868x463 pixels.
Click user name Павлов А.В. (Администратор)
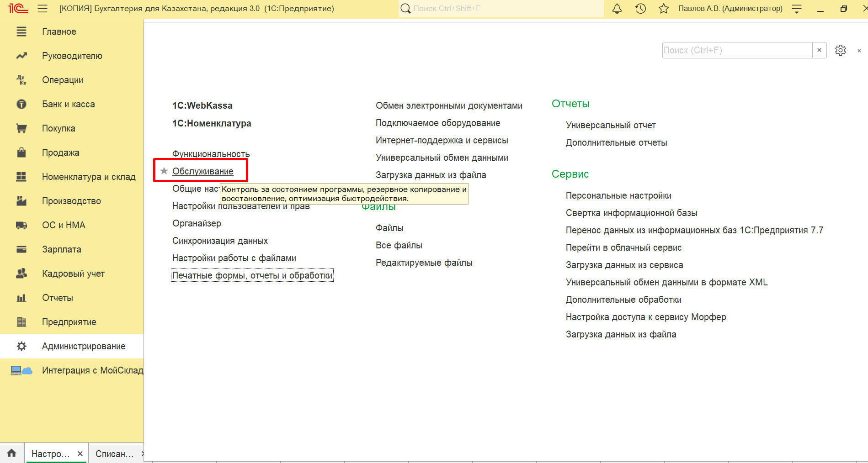[730, 8]
